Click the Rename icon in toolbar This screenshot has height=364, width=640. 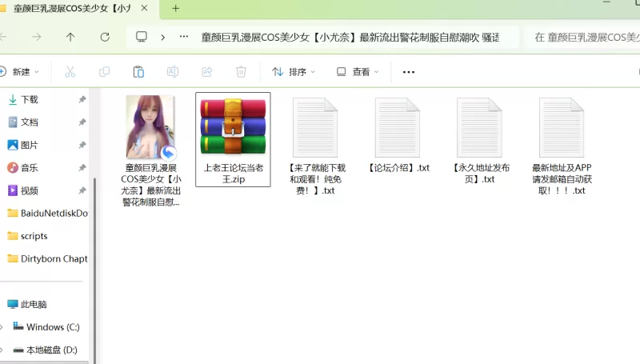point(172,72)
